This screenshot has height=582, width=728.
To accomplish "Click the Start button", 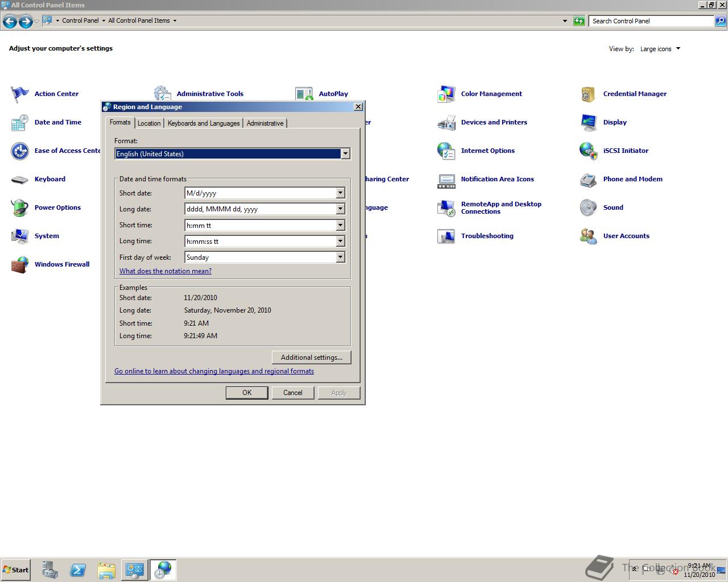I will click(15, 570).
